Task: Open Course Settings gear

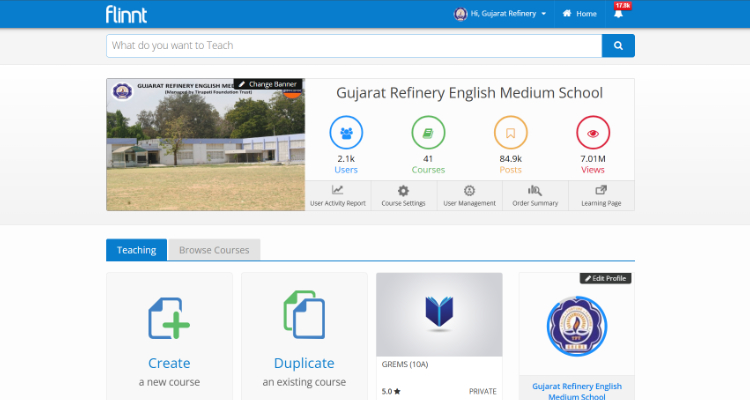Action: tap(403, 195)
